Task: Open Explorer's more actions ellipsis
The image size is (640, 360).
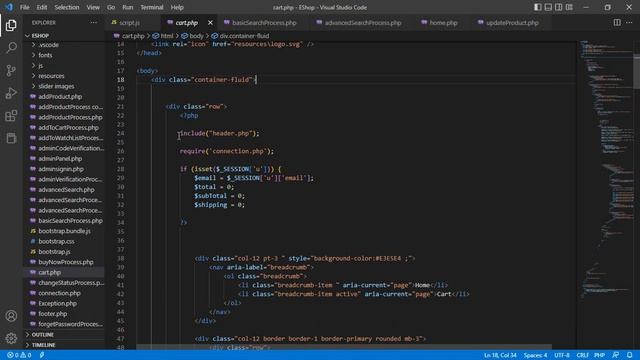Action: click(x=93, y=23)
